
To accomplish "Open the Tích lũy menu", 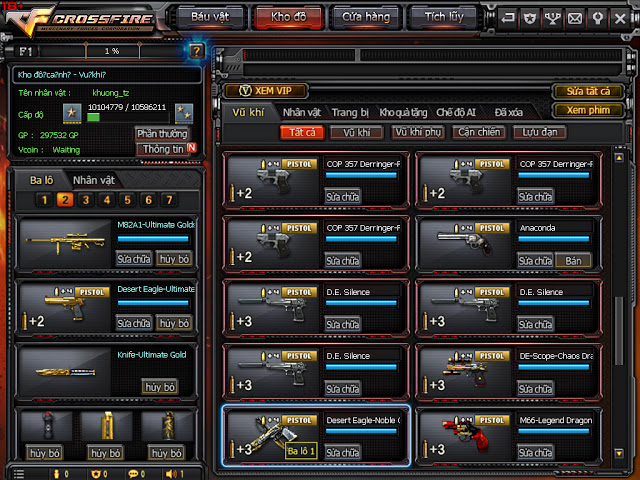I will point(444,17).
